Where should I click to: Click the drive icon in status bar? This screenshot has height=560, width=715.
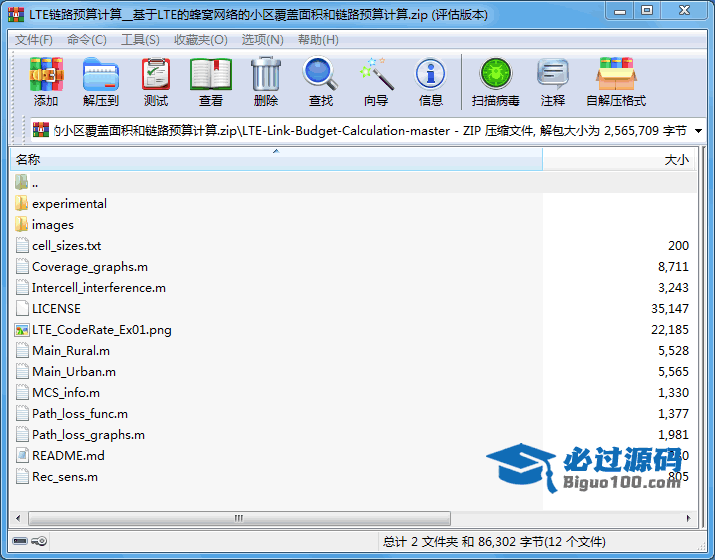(20, 541)
